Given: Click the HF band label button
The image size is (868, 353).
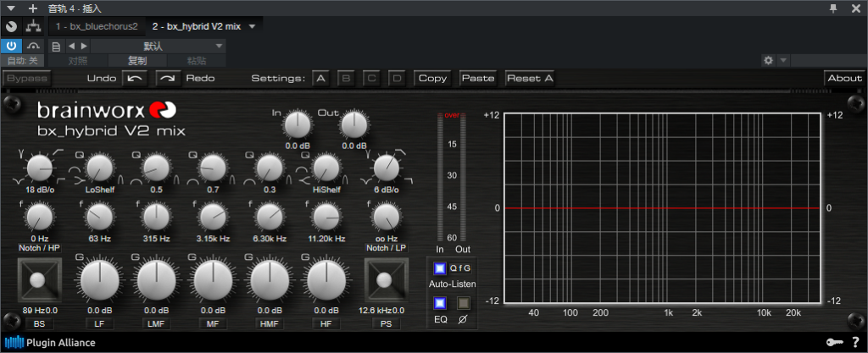Looking at the screenshot, I should [x=326, y=323].
